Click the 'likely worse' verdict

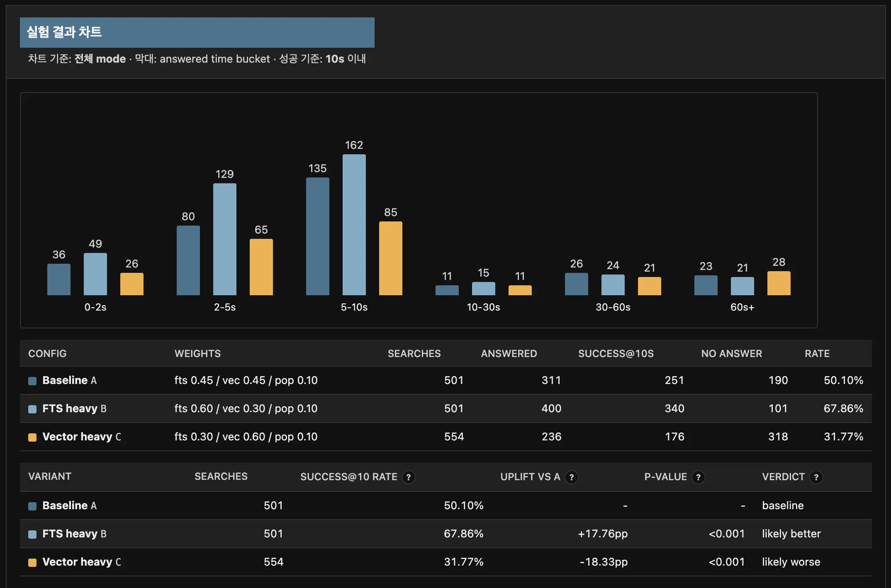791,562
